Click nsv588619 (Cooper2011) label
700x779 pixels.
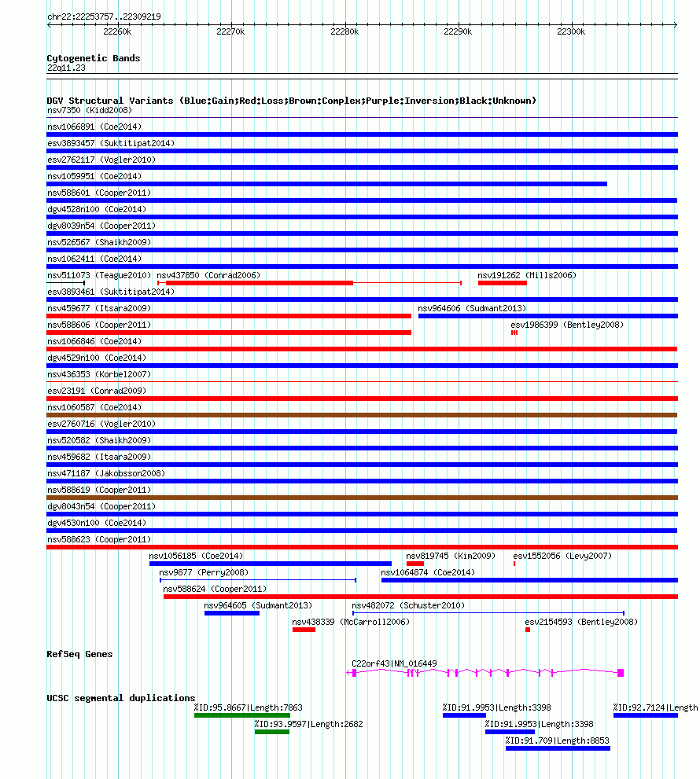(99, 490)
